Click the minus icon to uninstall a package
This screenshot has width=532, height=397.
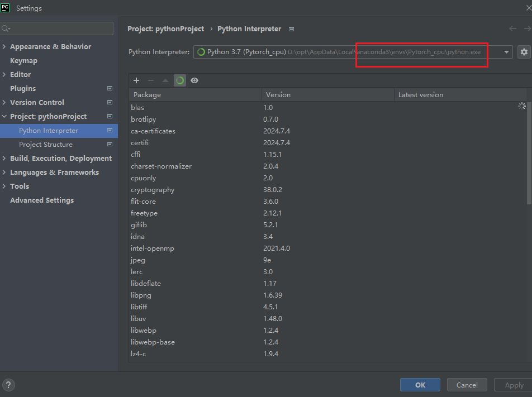(151, 80)
